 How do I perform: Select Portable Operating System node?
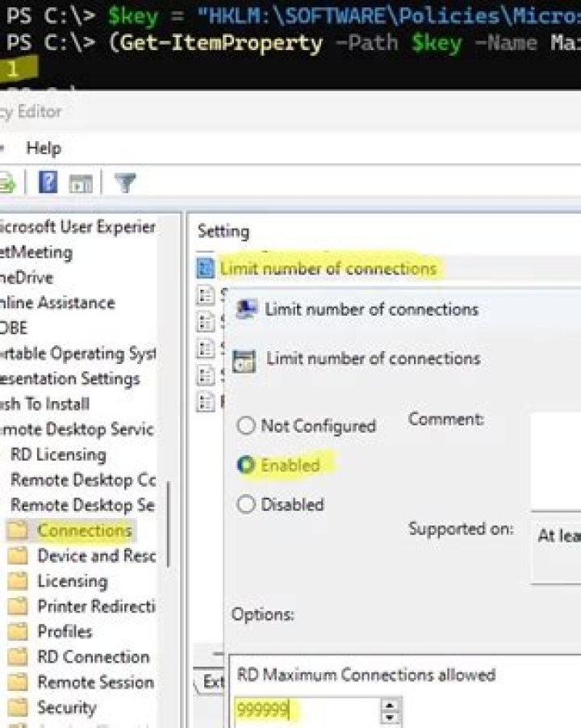coord(77,354)
